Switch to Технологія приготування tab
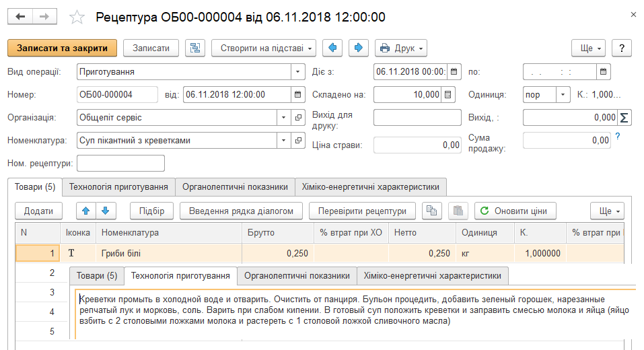Viewport: 644px width, 350px height. point(118,186)
